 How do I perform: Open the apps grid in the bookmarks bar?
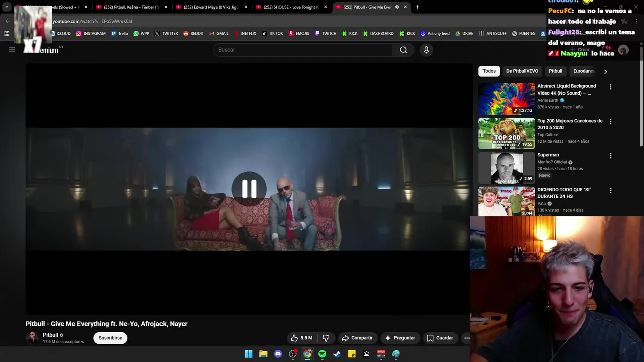pyautogui.click(x=7, y=34)
